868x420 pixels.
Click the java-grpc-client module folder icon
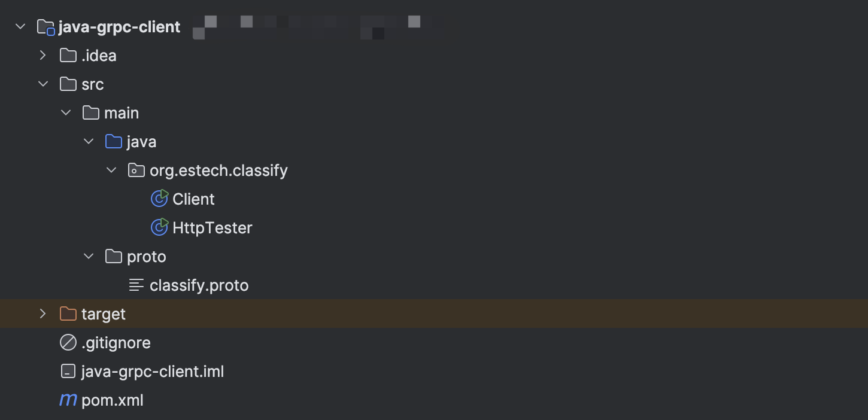click(x=45, y=27)
